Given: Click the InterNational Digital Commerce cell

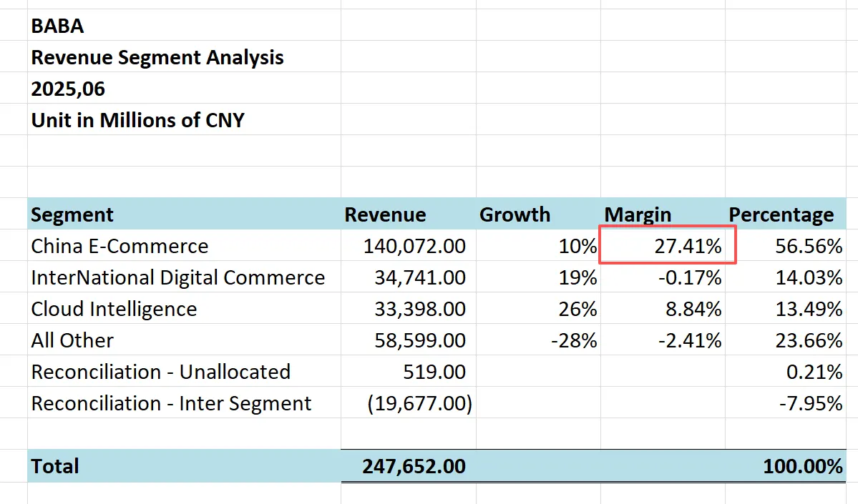Looking at the screenshot, I should [x=177, y=277].
